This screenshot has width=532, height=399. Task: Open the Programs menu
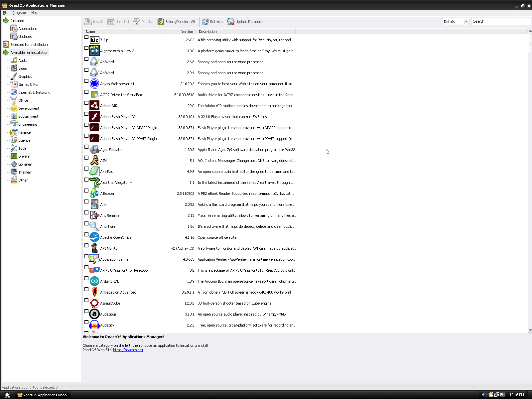coord(20,13)
